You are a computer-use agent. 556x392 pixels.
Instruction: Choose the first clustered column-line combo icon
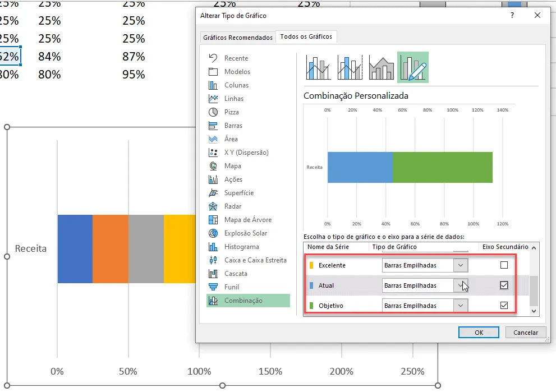click(x=318, y=67)
